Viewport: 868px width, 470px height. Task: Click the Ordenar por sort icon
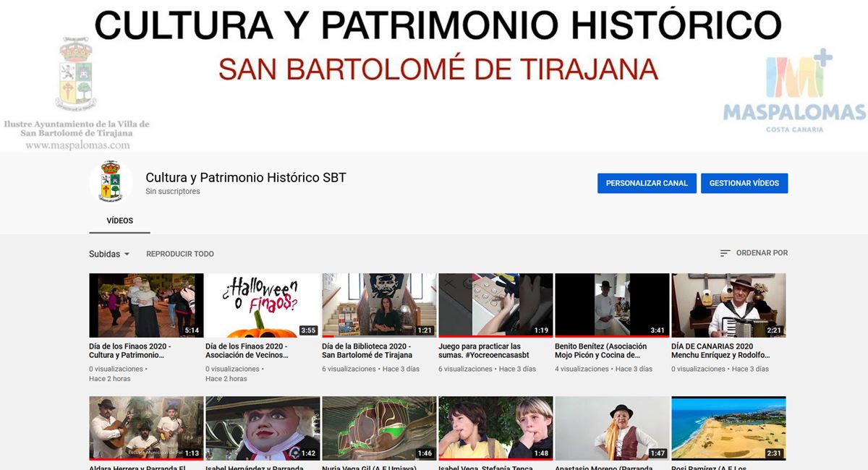[x=725, y=253]
